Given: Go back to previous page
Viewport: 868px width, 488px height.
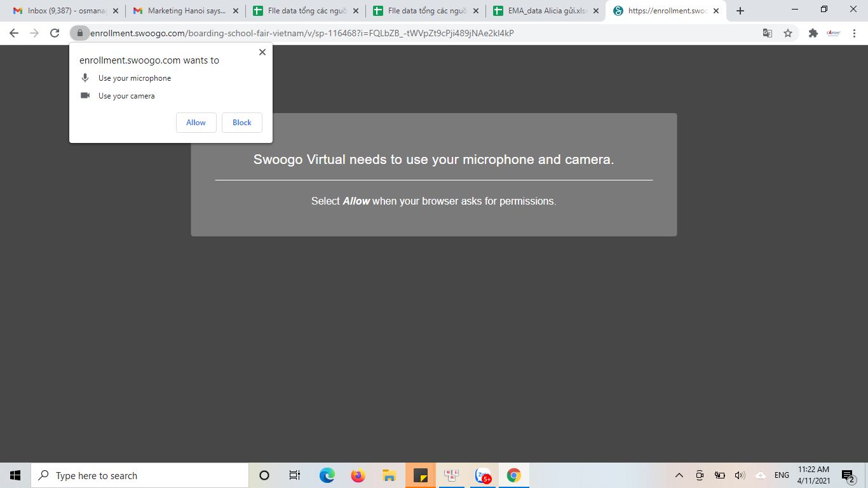Looking at the screenshot, I should pos(14,33).
